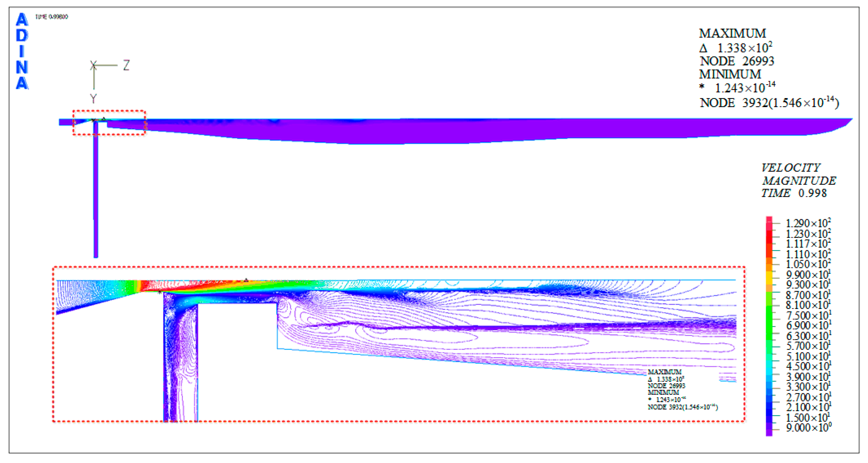Click the maximum triangle marker in zoomed view
Image resolution: width=868 pixels, height=463 pixels.
tap(246, 280)
